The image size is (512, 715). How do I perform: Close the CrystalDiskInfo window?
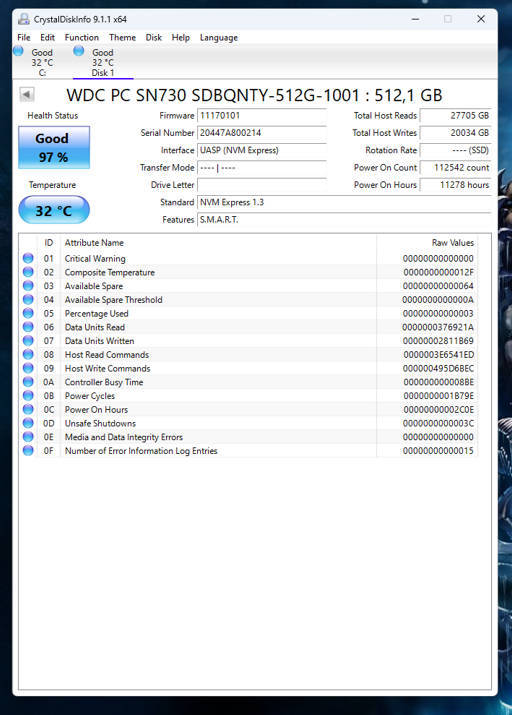pyautogui.click(x=481, y=19)
